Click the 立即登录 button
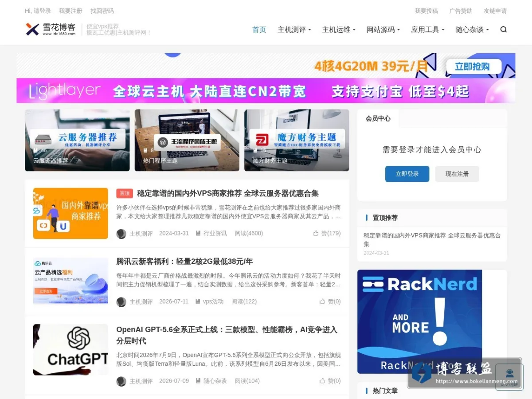 tap(407, 174)
